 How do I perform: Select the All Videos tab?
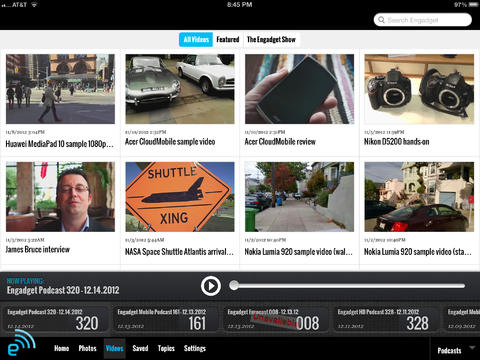pos(196,39)
